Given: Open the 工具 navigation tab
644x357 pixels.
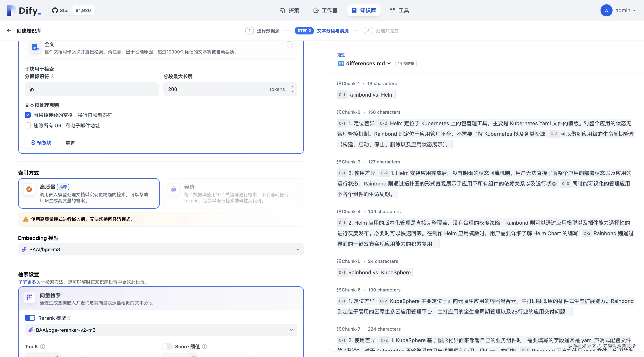Looking at the screenshot, I should 400,11.
